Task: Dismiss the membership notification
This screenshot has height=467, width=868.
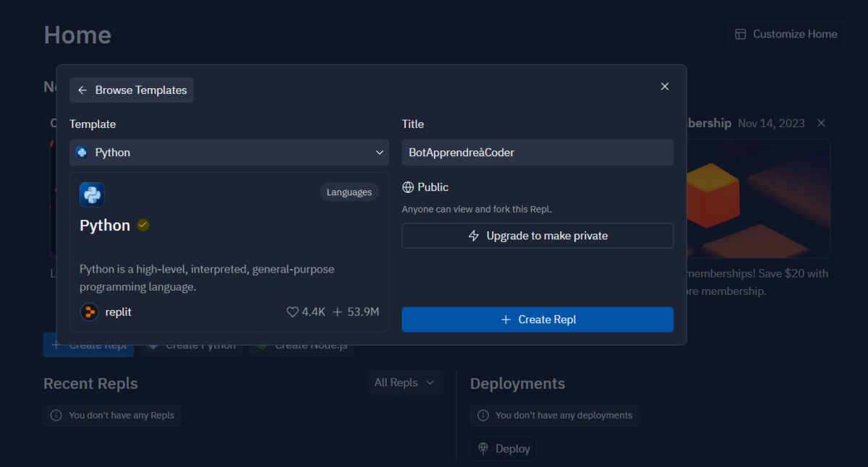Action: pos(821,124)
